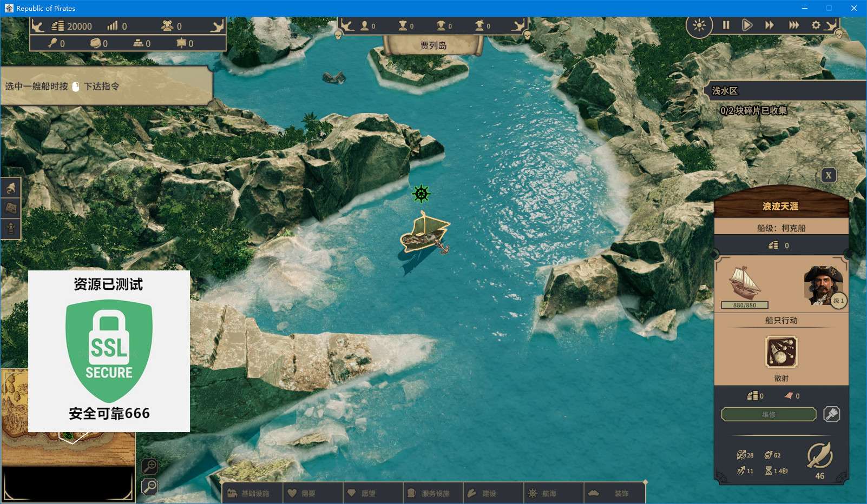This screenshot has height=504, width=867.
Task: Click the green ship wheel marker
Action: [x=421, y=193]
